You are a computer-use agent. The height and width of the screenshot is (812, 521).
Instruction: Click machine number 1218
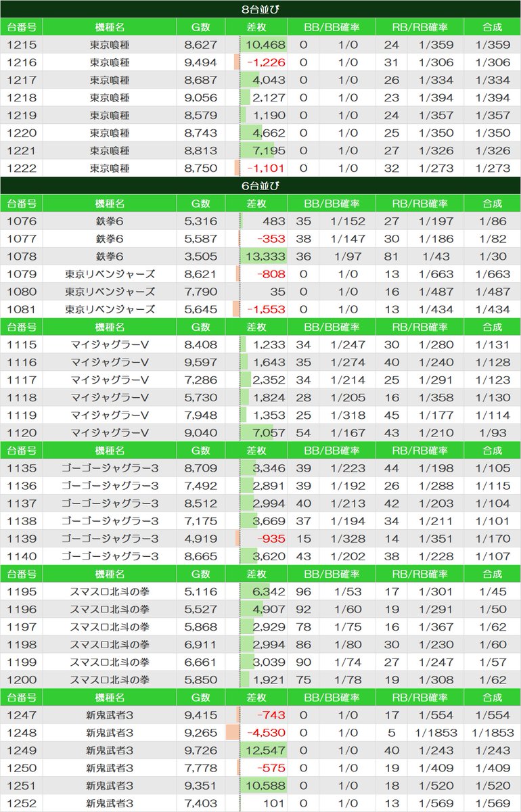click(22, 97)
